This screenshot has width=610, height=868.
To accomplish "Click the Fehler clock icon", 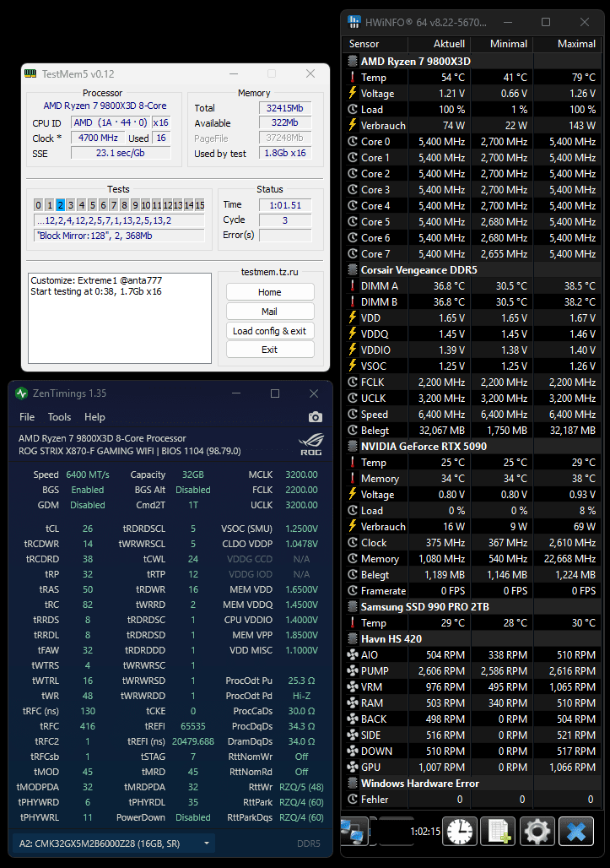I will (353, 800).
